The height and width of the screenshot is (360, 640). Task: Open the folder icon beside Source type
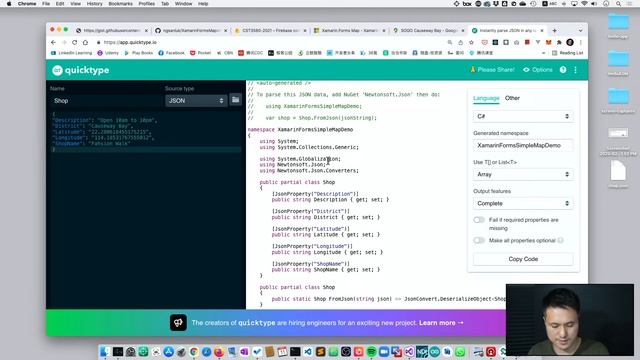coord(236,100)
